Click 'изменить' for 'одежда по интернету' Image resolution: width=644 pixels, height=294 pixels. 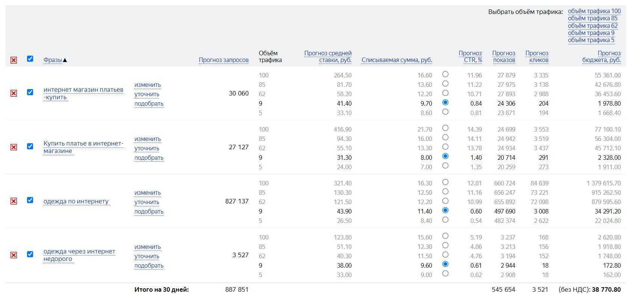[x=148, y=193]
